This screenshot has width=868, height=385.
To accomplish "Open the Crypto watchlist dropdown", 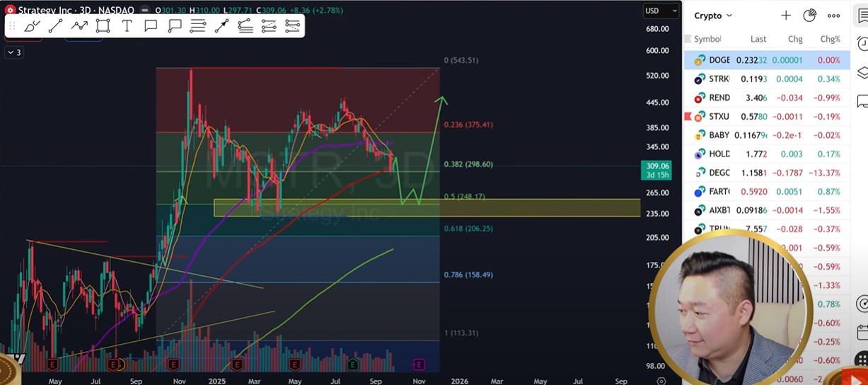I will [713, 16].
